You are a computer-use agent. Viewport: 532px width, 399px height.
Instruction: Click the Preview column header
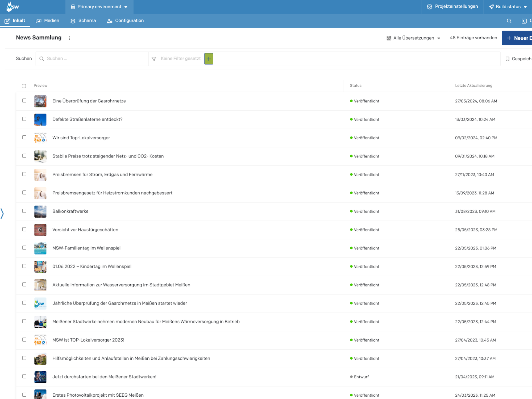[40, 86]
